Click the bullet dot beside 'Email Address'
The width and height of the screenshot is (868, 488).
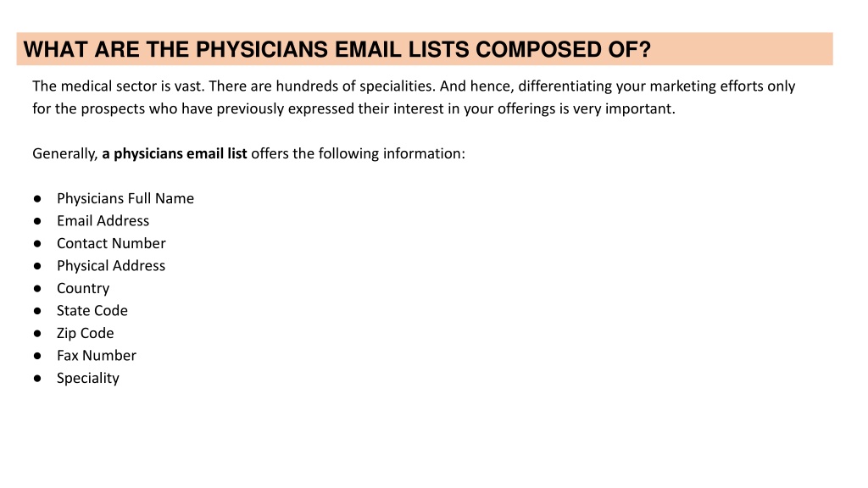tap(37, 221)
